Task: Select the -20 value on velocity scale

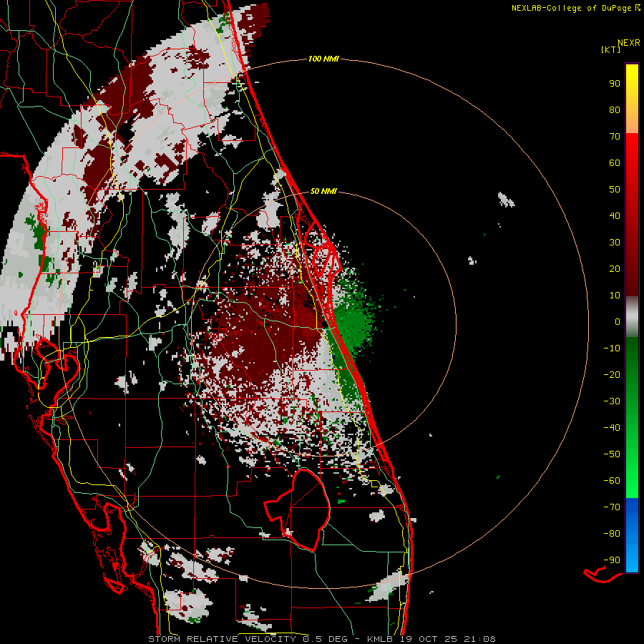Action: coord(612,374)
